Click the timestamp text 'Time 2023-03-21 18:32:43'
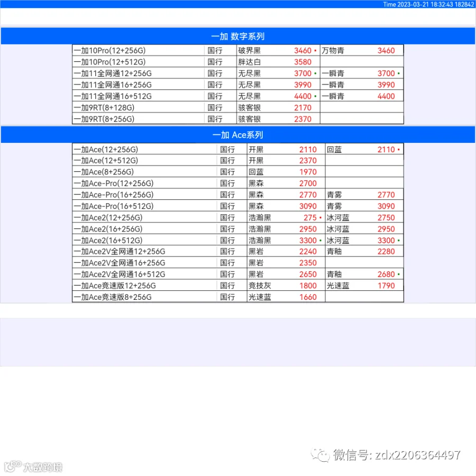This screenshot has height=476, width=476. point(418,4)
